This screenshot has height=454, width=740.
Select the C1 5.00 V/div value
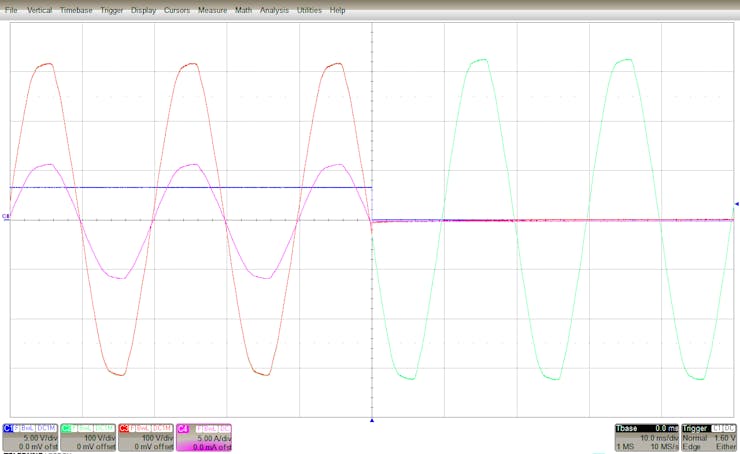click(x=41, y=438)
